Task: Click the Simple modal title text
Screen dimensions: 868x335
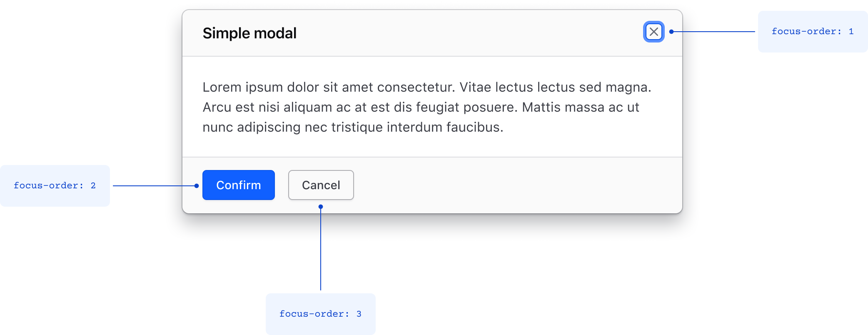Action: coord(249,33)
